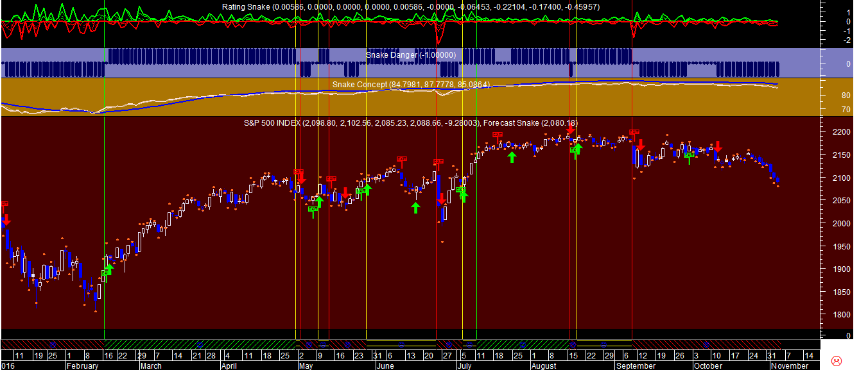
Task: Click the August month label on date axis
Action: (545, 366)
